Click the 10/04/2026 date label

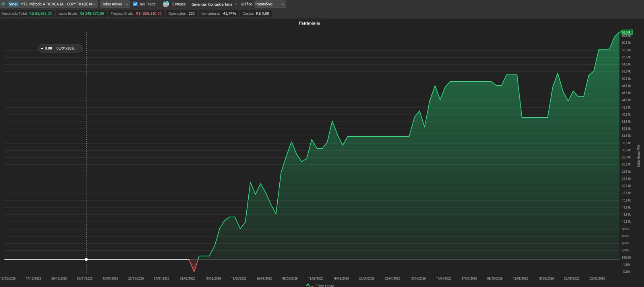coord(418,279)
